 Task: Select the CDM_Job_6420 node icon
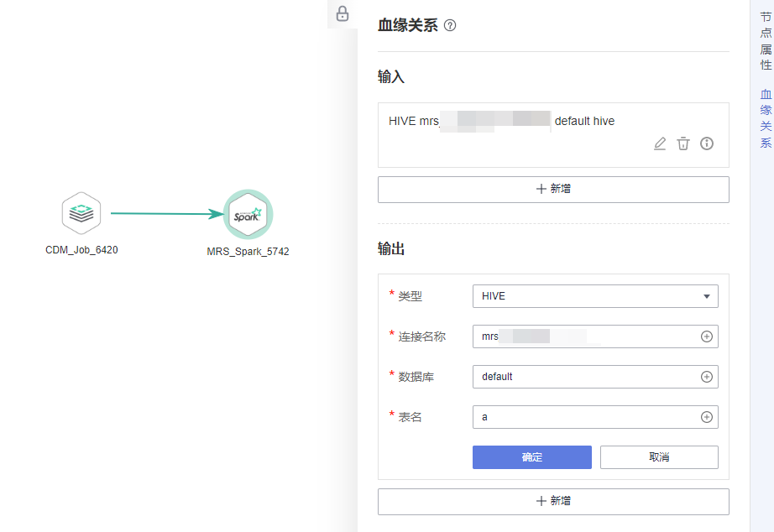click(x=81, y=213)
